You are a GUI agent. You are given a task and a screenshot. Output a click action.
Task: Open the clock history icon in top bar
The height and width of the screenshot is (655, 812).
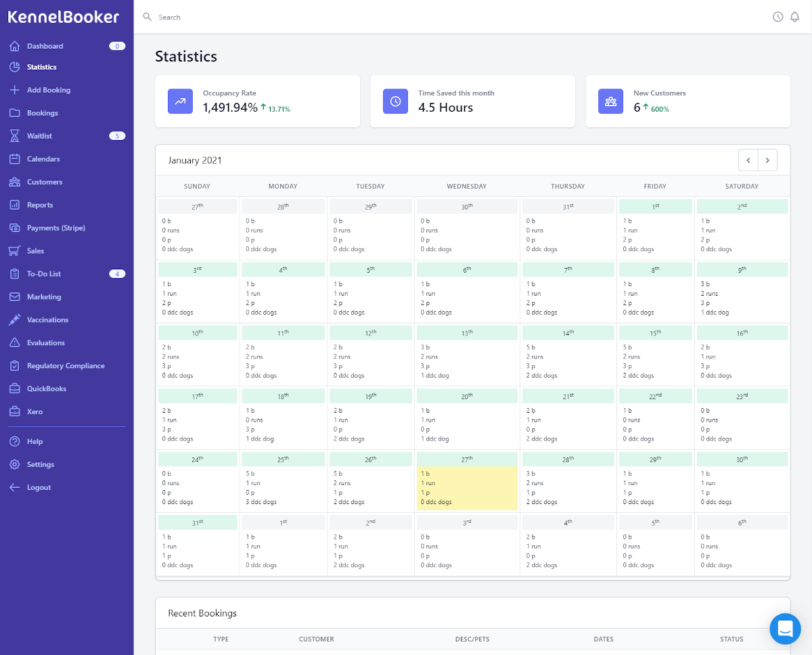[x=778, y=17]
